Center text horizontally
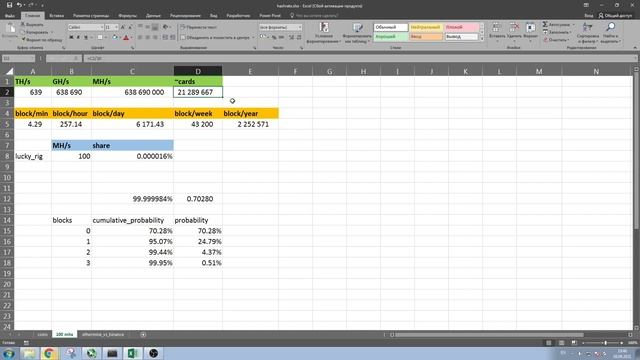 coord(147,38)
